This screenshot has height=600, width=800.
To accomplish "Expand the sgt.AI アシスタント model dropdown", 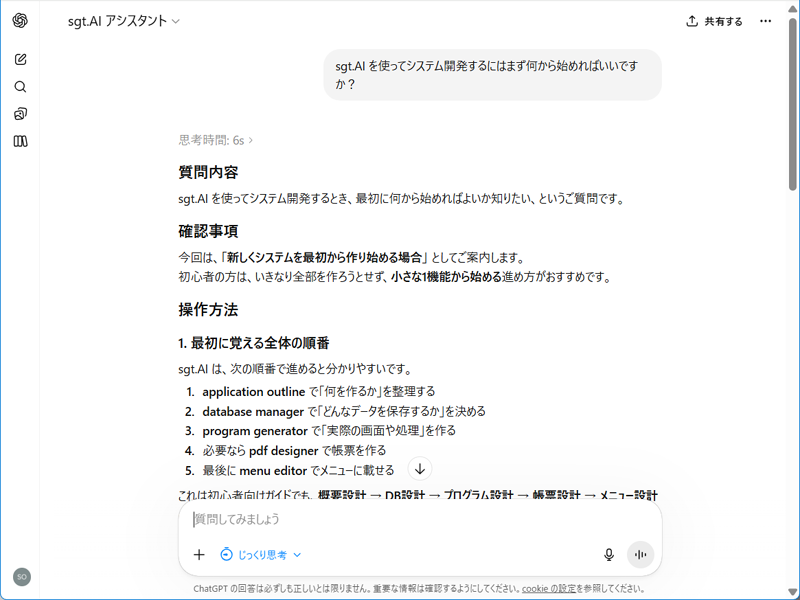I will coord(124,21).
